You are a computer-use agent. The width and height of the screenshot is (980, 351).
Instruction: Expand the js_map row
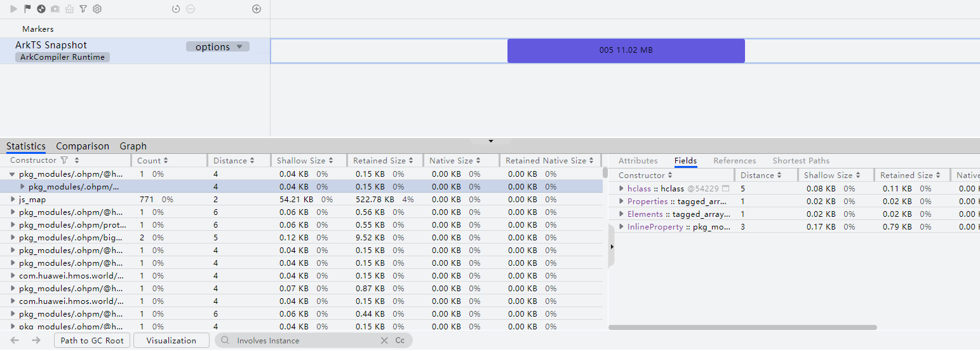[x=12, y=200]
